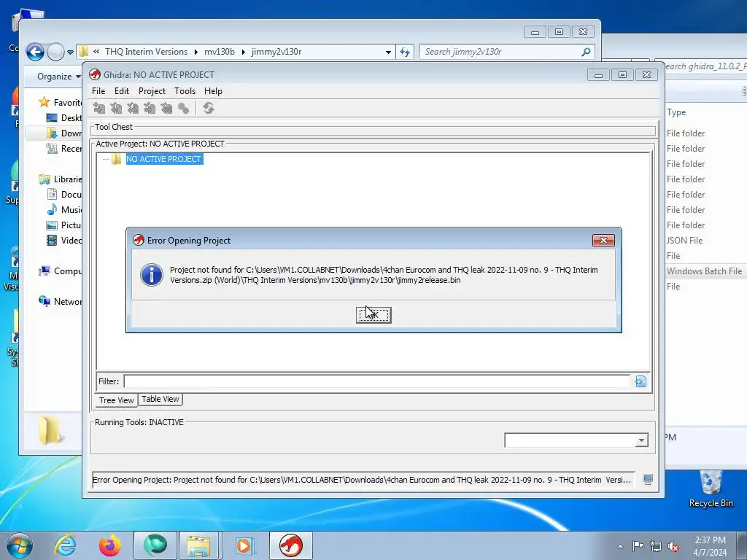Close the Error Opening Project dialog
The width and height of the screenshot is (747, 560).
click(x=603, y=240)
